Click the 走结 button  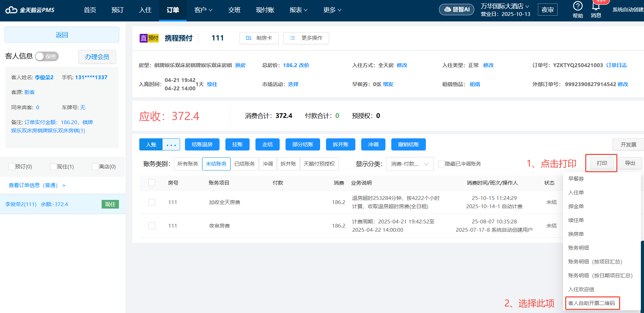click(x=268, y=145)
